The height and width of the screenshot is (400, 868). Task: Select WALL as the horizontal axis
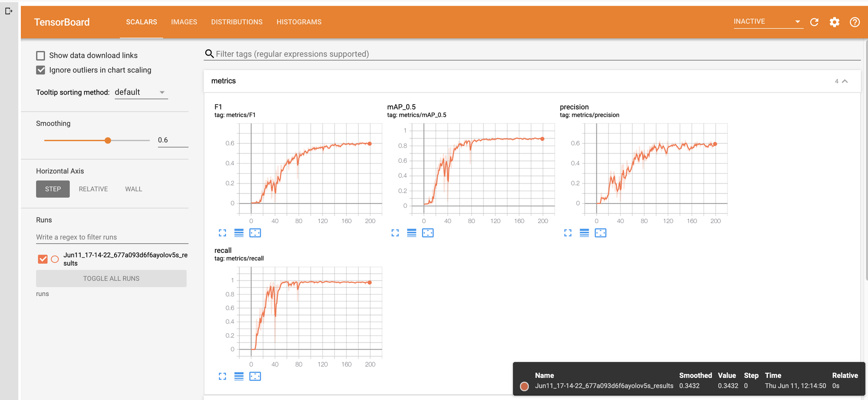coord(133,189)
